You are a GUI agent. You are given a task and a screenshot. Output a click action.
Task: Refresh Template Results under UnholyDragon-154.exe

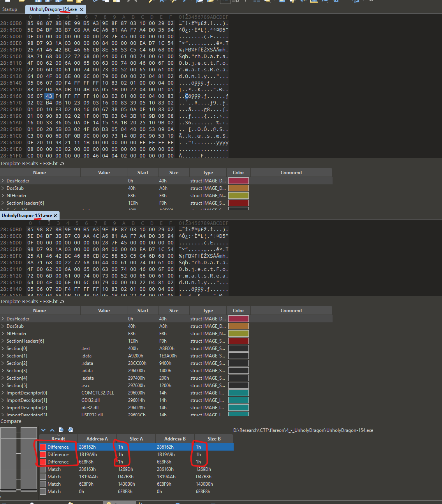coord(62,164)
